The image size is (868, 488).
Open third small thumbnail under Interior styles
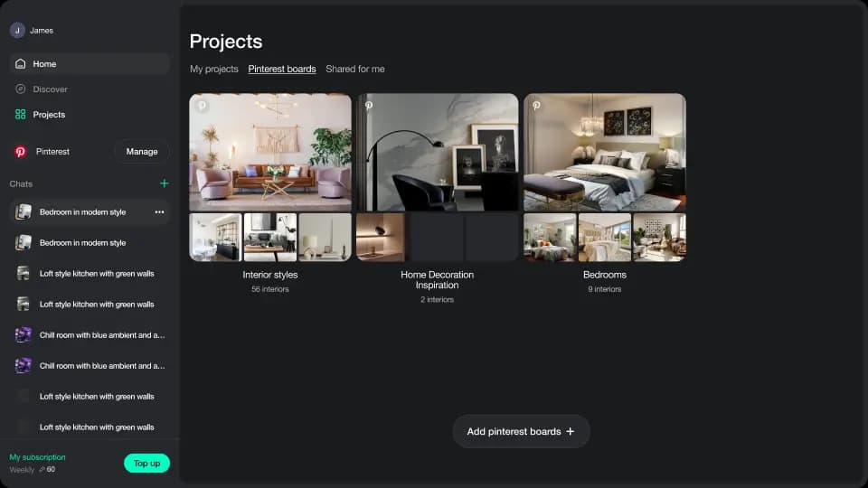pos(325,238)
